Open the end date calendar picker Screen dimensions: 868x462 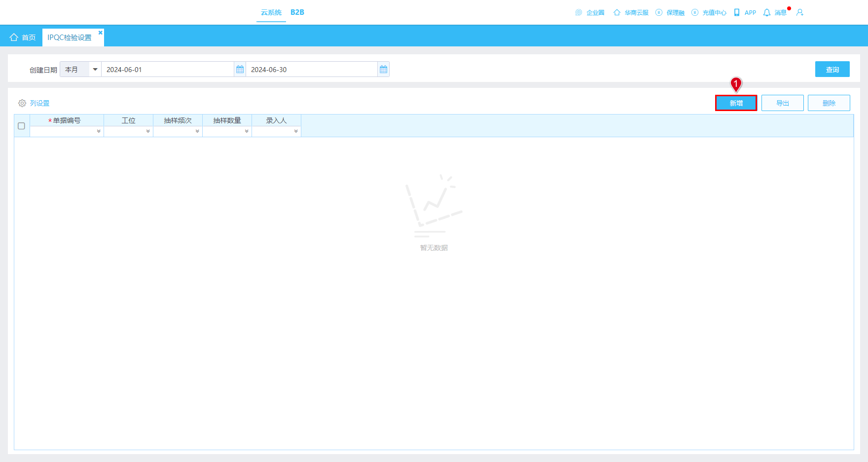pyautogui.click(x=383, y=70)
